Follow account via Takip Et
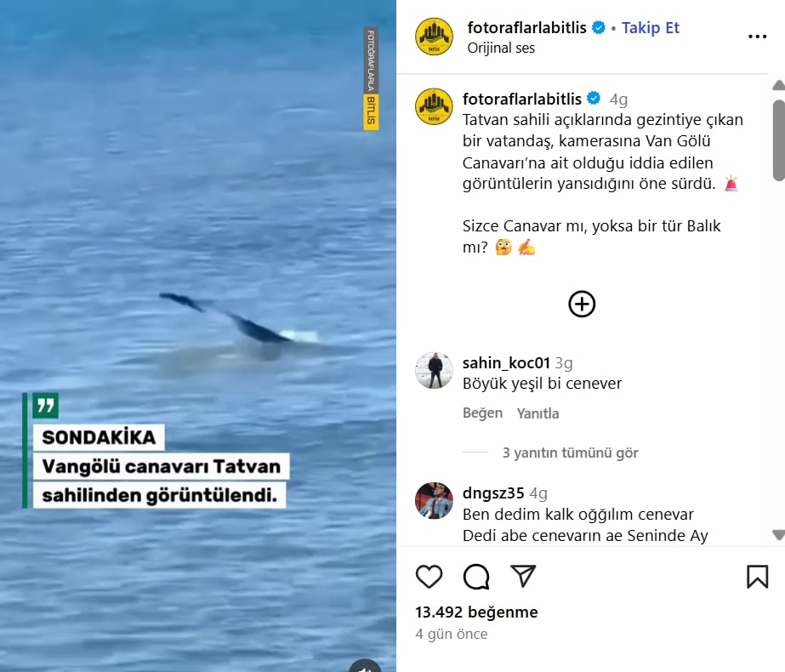785x672 pixels. (651, 27)
